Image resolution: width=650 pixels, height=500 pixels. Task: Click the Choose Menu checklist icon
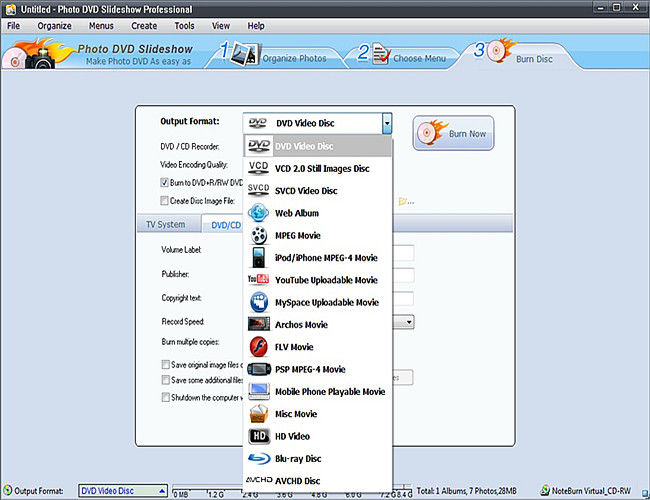coord(381,55)
